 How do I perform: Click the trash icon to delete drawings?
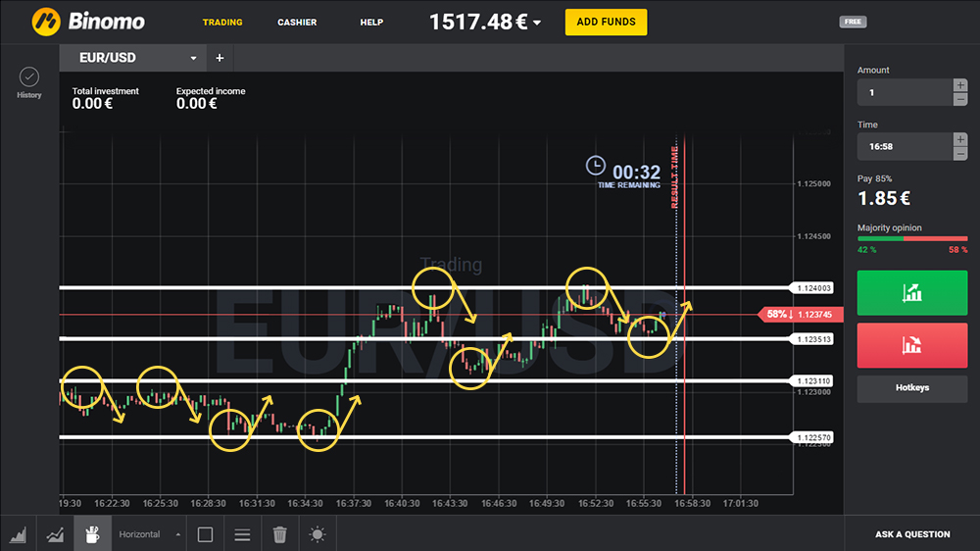pyautogui.click(x=280, y=534)
